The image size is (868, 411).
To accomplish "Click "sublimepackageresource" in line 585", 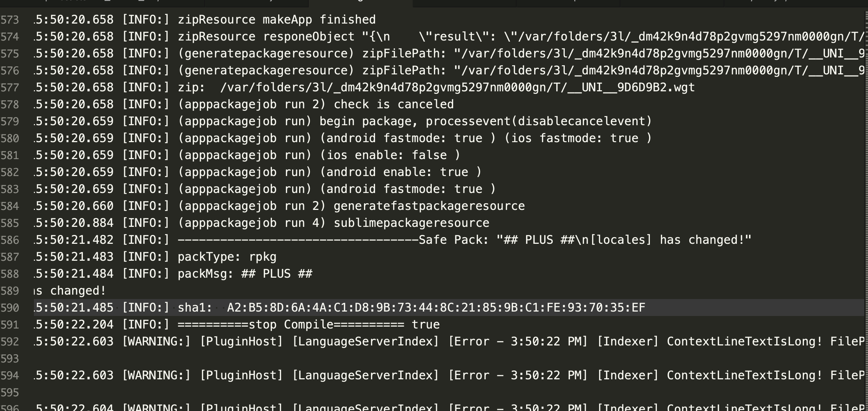I will point(411,223).
